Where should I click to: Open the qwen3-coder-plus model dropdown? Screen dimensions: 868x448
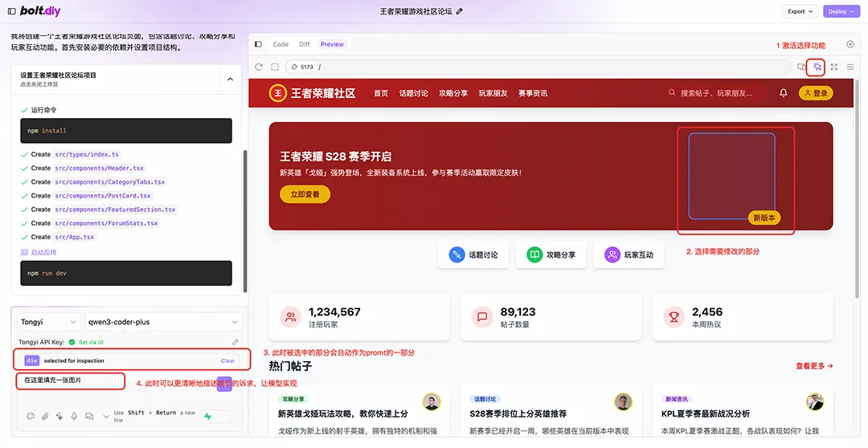162,322
